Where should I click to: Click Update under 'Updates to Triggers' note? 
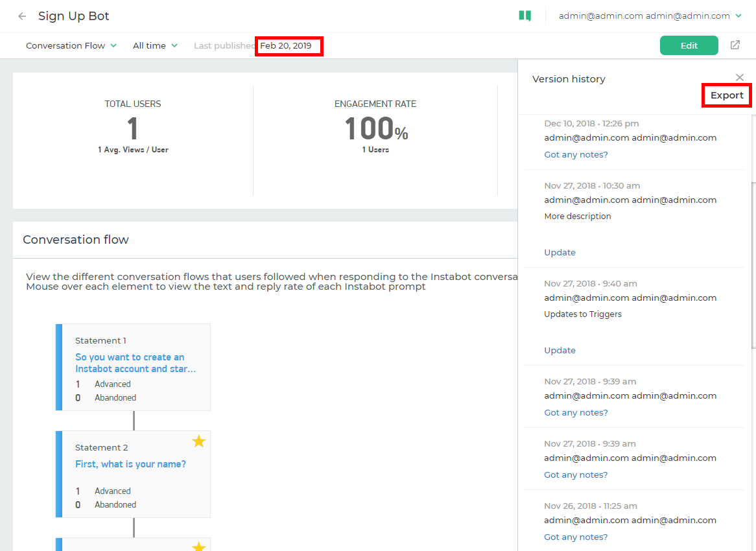coord(560,351)
